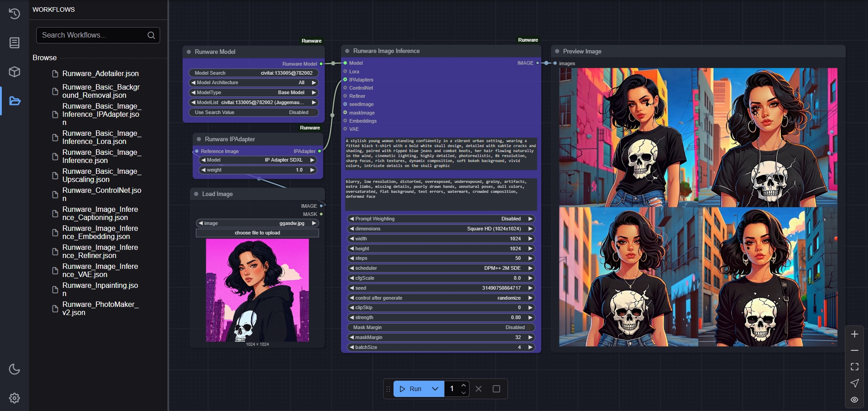
Task: Click the select mode arrow icon
Action: (x=854, y=383)
